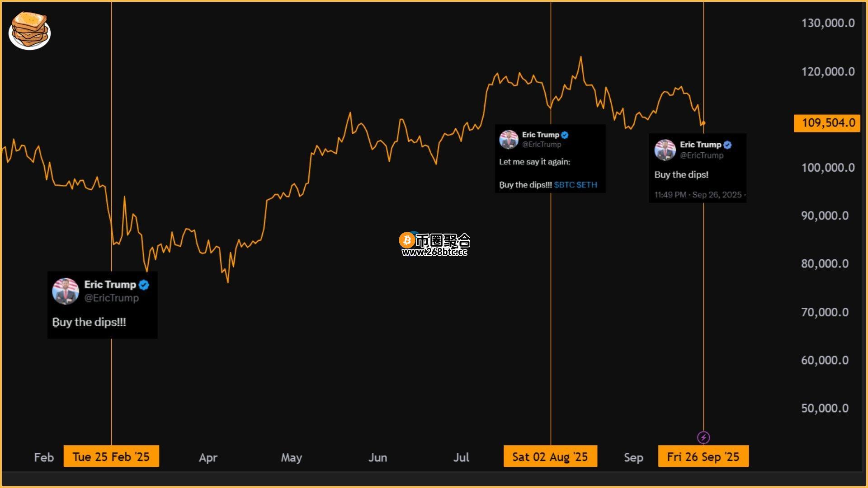Screen dimensions: 868x488
Task: Click Eric Trump avatar in September tweet
Action: pyautogui.click(x=665, y=150)
